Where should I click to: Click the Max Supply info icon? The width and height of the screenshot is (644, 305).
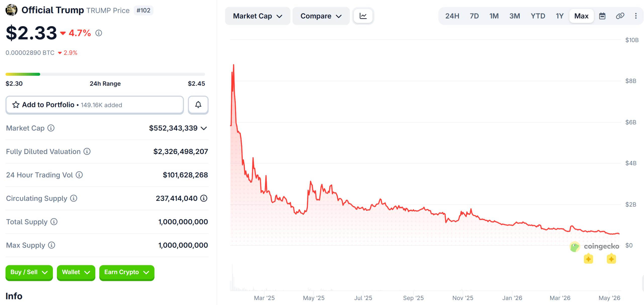(52, 245)
